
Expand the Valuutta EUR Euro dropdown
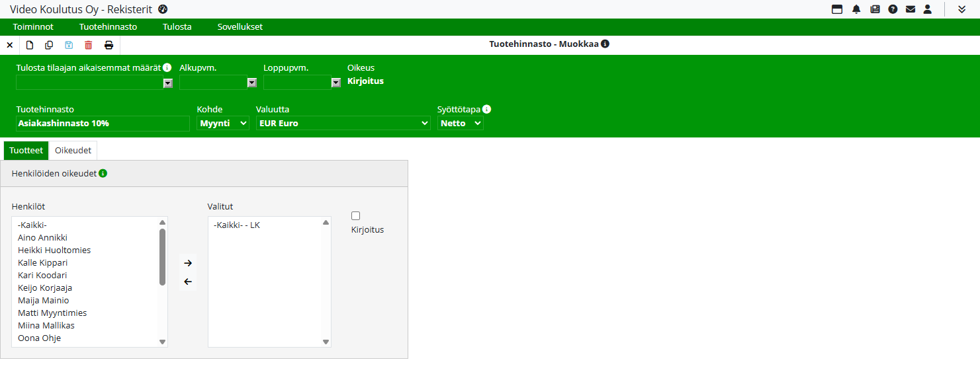[x=343, y=124]
